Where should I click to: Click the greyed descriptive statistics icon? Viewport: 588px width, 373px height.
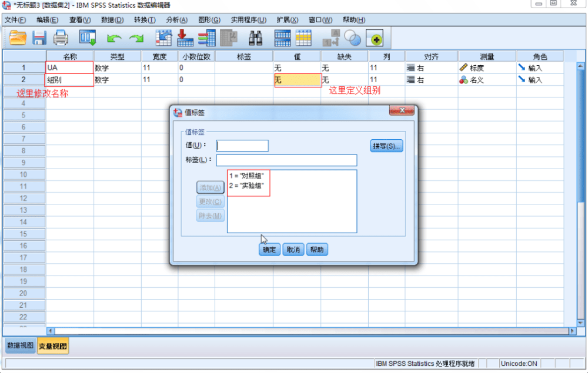(228, 38)
